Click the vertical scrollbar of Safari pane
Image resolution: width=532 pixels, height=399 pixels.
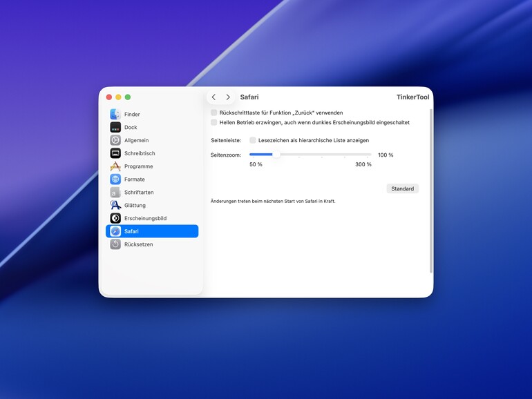pyautogui.click(x=431, y=191)
